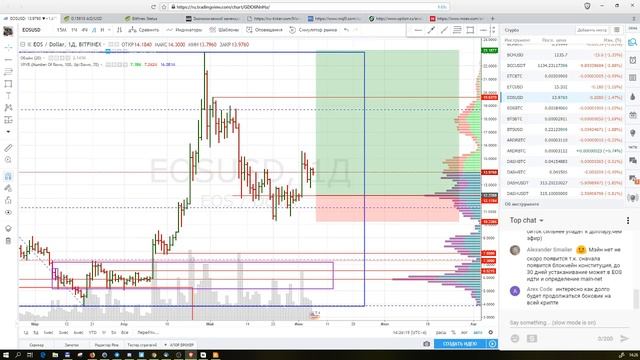
Task: Pick horizontal line favorite tool
Action: click(x=418, y=30)
